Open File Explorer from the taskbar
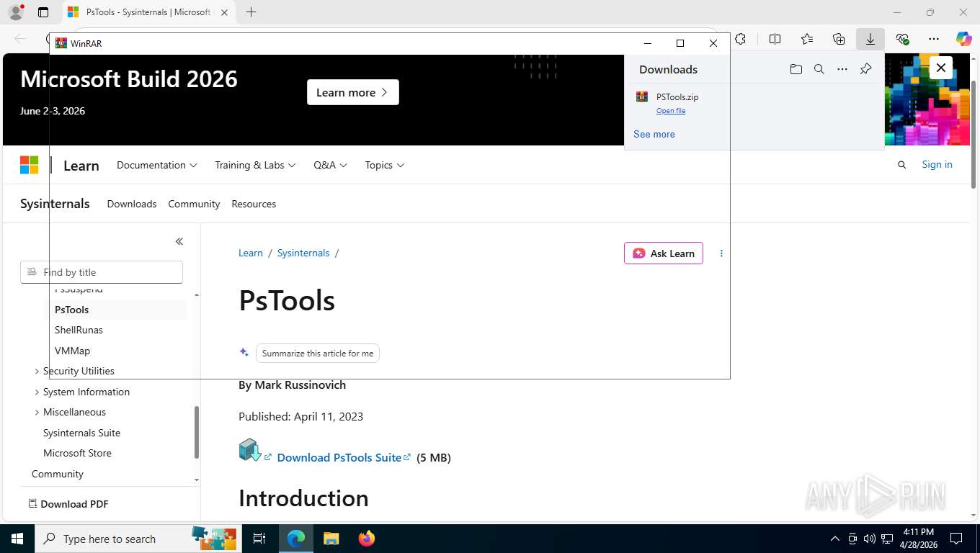 point(331,539)
